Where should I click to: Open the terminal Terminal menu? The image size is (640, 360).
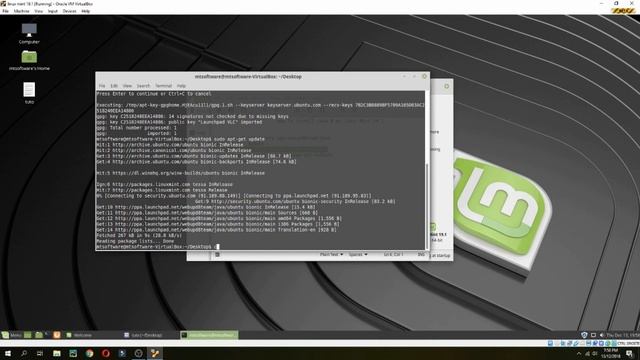click(163, 86)
